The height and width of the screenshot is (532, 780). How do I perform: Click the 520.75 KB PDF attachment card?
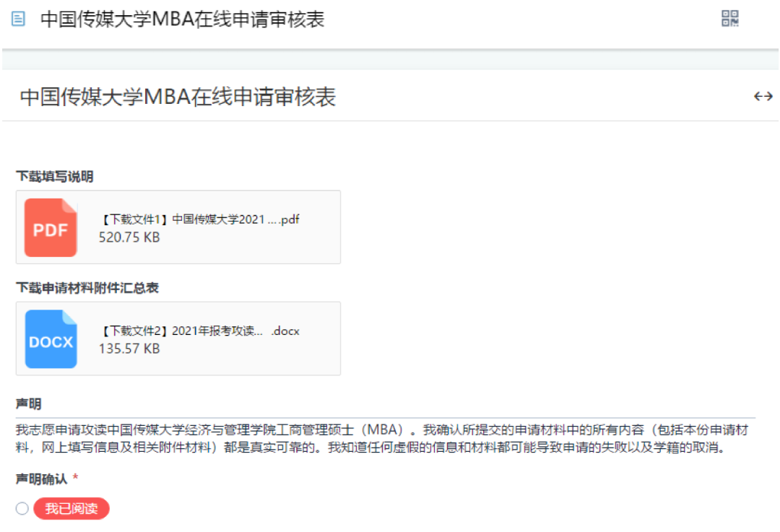(x=178, y=227)
